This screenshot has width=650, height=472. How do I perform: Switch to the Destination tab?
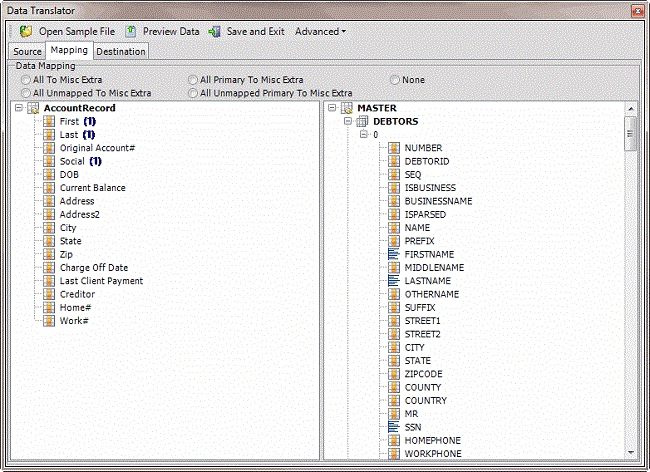pyautogui.click(x=120, y=51)
